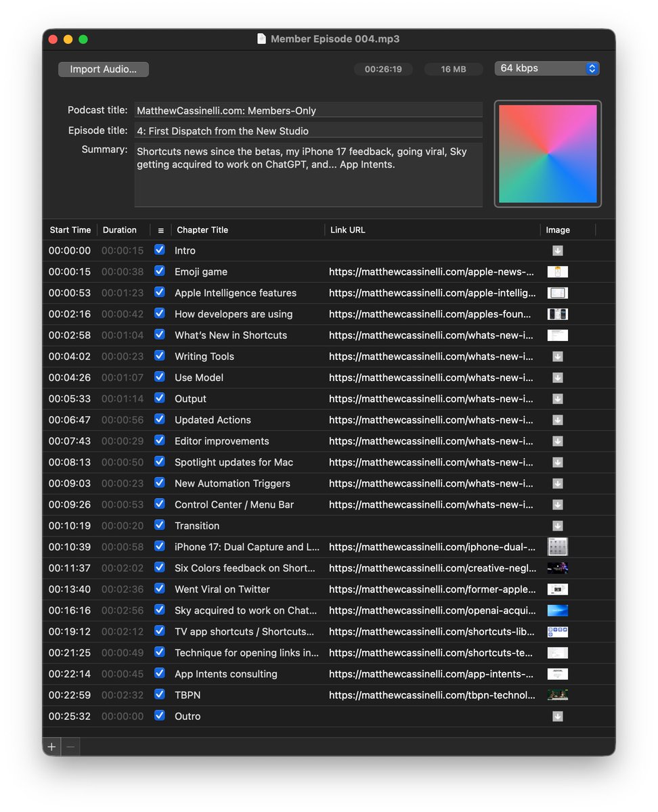Viewport: 658px width, 812px height.
Task: Toggle the TBPN chapter checkbox
Action: pyautogui.click(x=160, y=695)
